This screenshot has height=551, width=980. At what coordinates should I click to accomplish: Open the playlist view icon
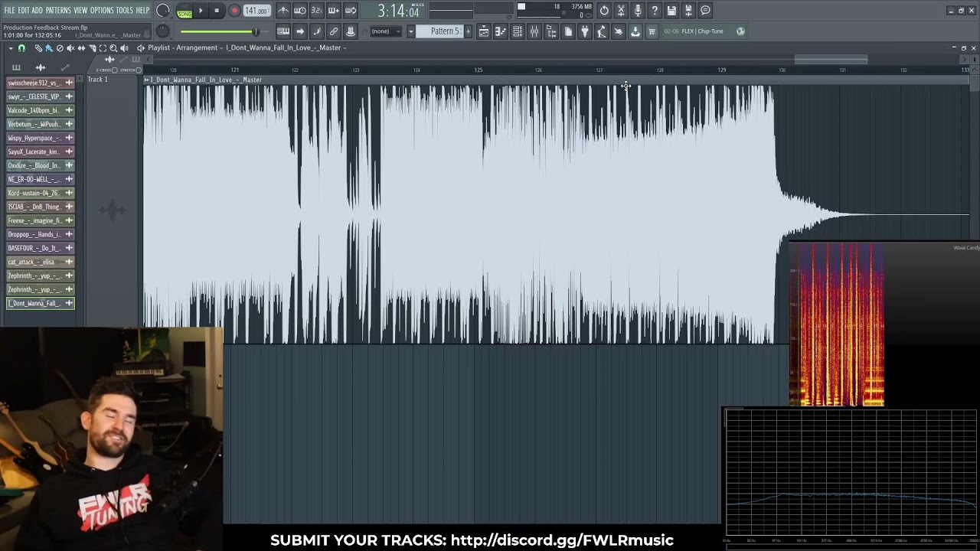click(x=484, y=31)
